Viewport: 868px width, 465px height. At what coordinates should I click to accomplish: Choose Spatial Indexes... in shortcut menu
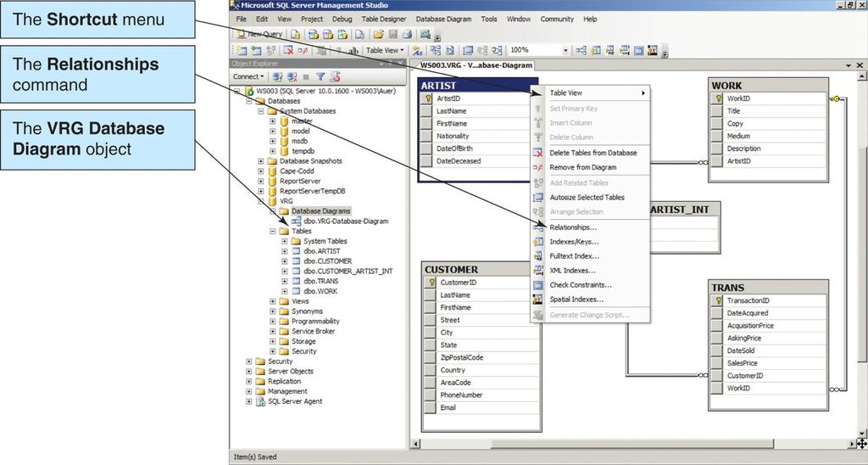tap(590, 300)
